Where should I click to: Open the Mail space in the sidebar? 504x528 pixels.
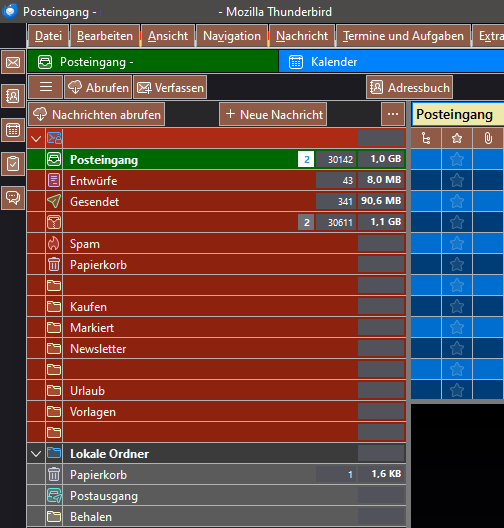point(13,62)
